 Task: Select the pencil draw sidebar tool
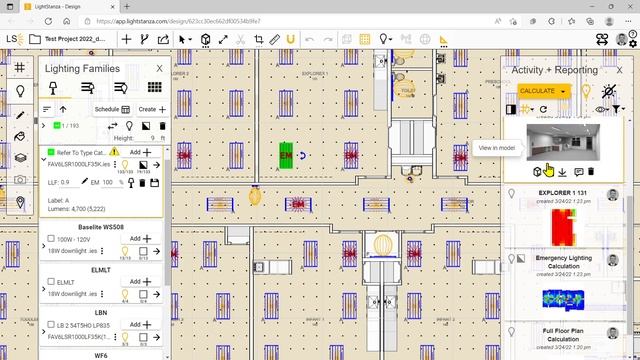click(20, 115)
